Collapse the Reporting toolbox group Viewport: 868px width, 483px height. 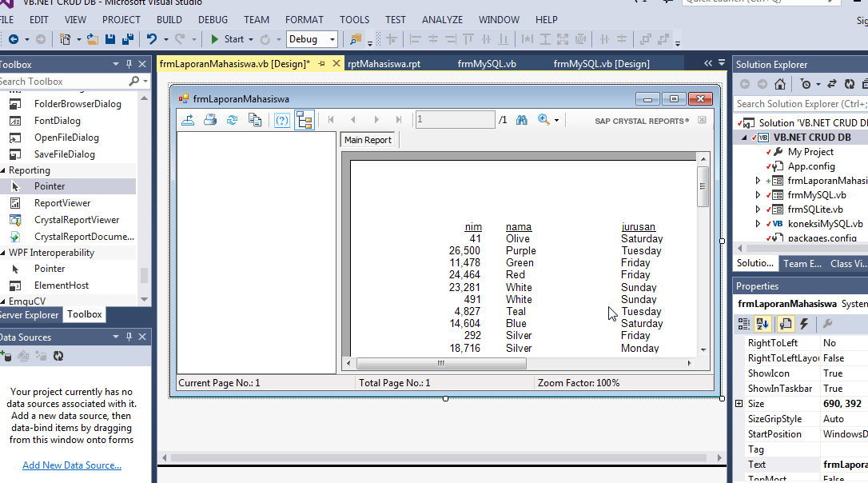pyautogui.click(x=2, y=170)
